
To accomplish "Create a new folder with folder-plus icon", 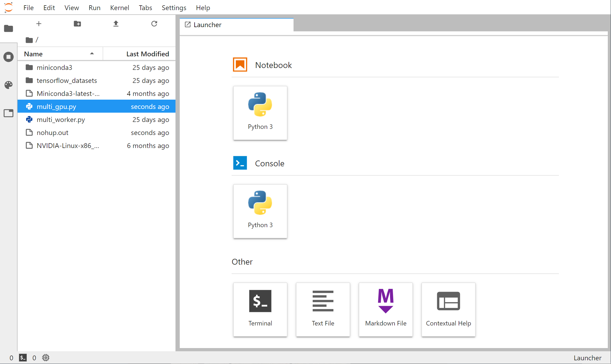I will click(x=77, y=24).
